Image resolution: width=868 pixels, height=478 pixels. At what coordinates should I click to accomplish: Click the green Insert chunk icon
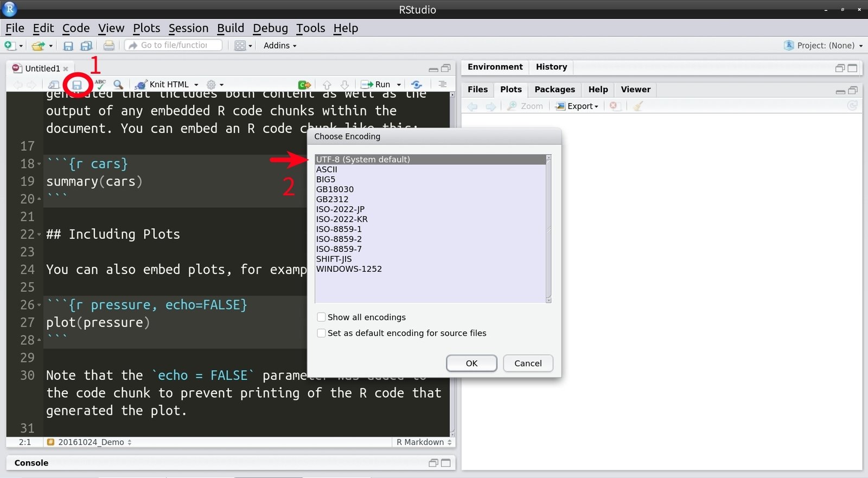tap(304, 85)
